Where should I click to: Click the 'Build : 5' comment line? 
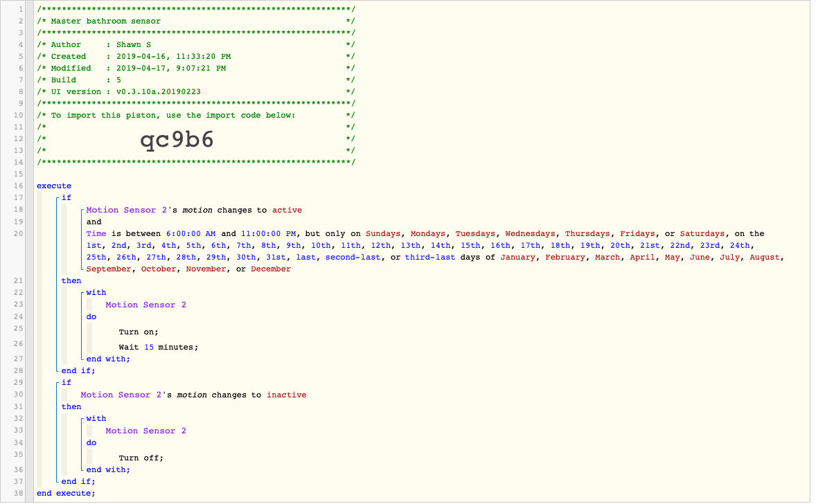[195, 80]
